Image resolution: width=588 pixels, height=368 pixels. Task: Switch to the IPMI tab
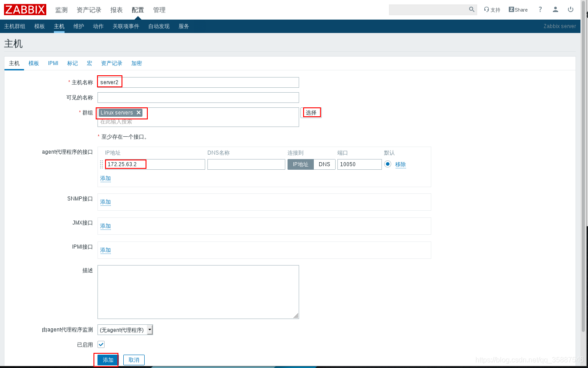pyautogui.click(x=53, y=63)
